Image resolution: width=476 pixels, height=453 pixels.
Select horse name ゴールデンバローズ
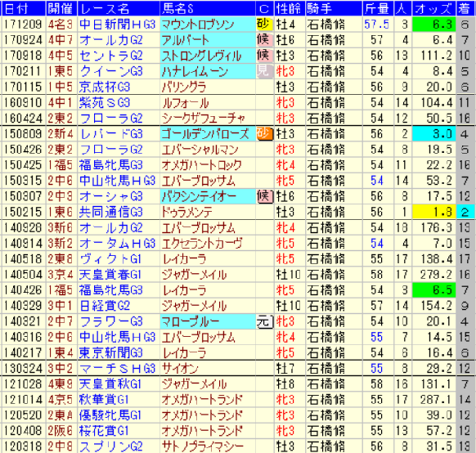tap(205, 134)
